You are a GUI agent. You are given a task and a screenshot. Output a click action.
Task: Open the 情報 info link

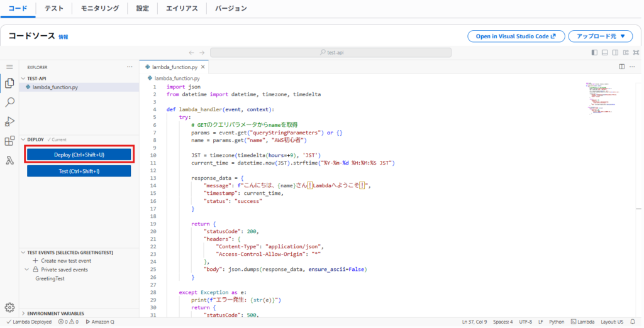pos(64,37)
